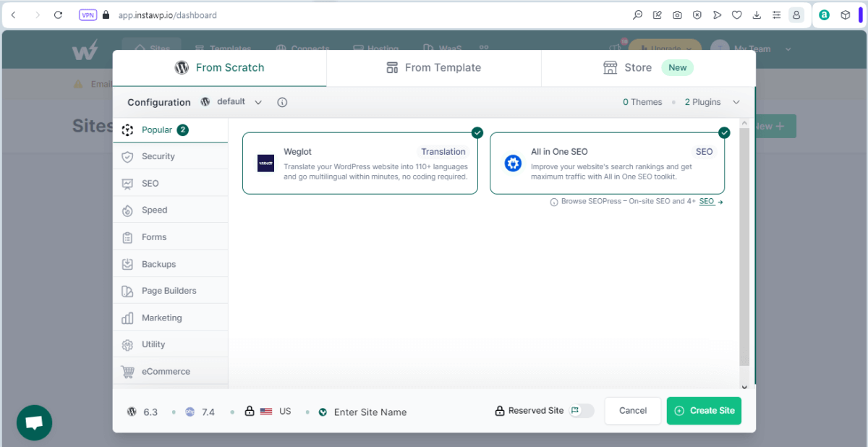This screenshot has width=868, height=447.
Task: Click the info icon beside Configuration default
Action: coord(282,102)
